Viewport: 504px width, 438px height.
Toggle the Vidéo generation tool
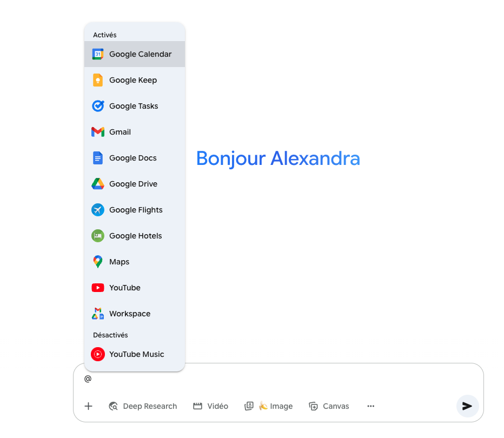210,406
